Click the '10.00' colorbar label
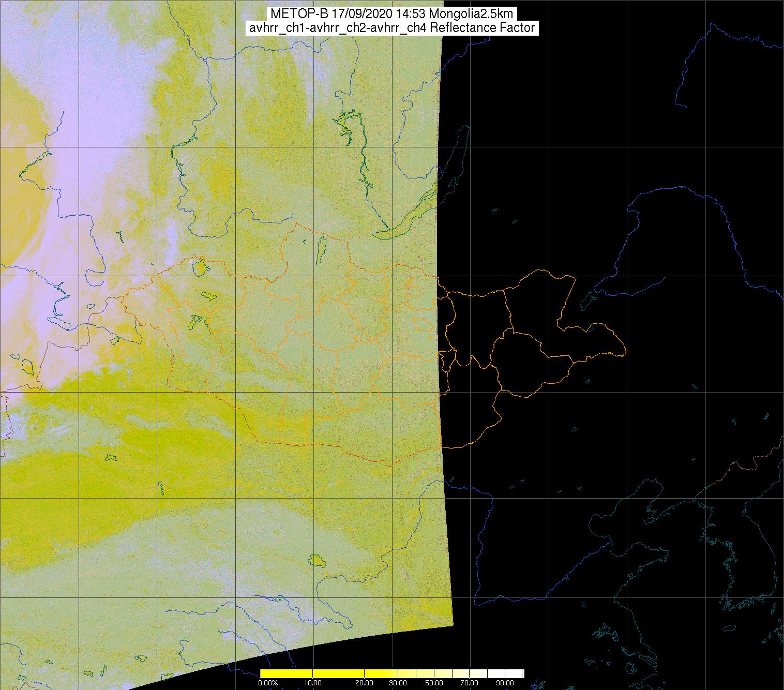This screenshot has width=784, height=690. click(313, 683)
